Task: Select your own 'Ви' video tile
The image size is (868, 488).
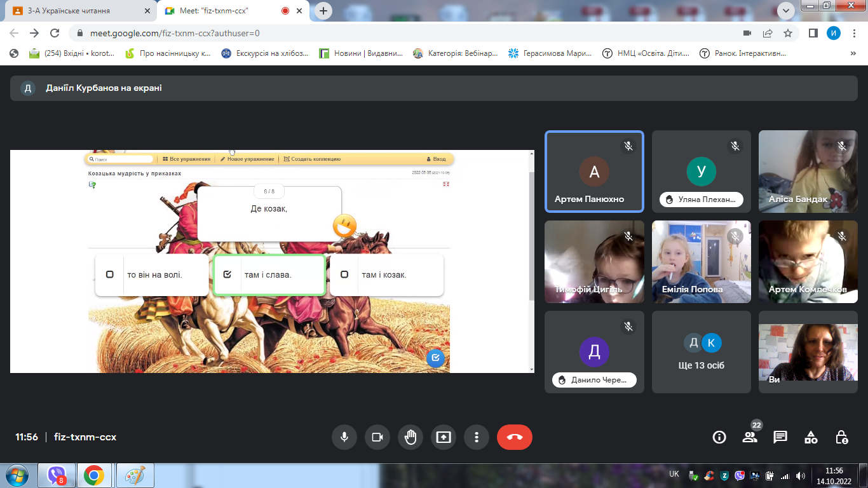Action: click(x=808, y=351)
